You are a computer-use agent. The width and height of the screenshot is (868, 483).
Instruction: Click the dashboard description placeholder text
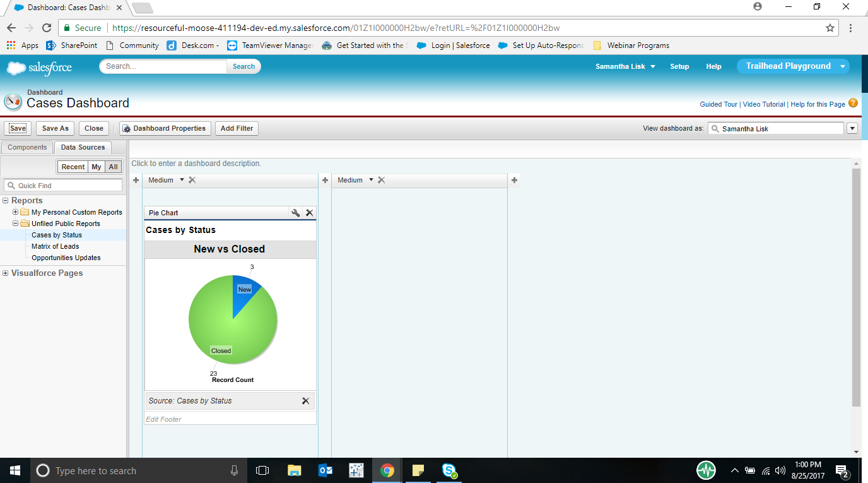tap(196, 164)
